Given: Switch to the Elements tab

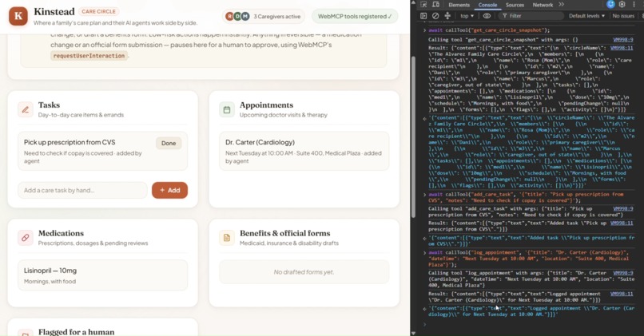Looking at the screenshot, I should click(x=459, y=5).
